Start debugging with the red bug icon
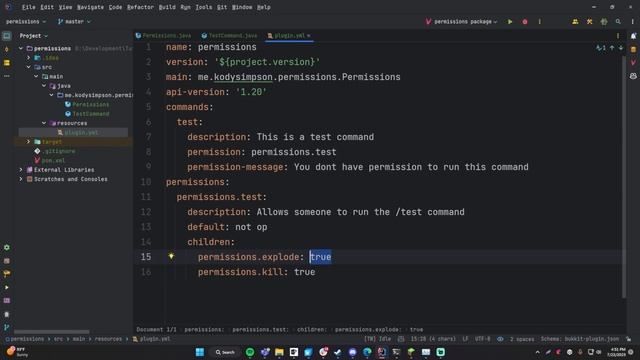The image size is (640, 360). click(525, 22)
